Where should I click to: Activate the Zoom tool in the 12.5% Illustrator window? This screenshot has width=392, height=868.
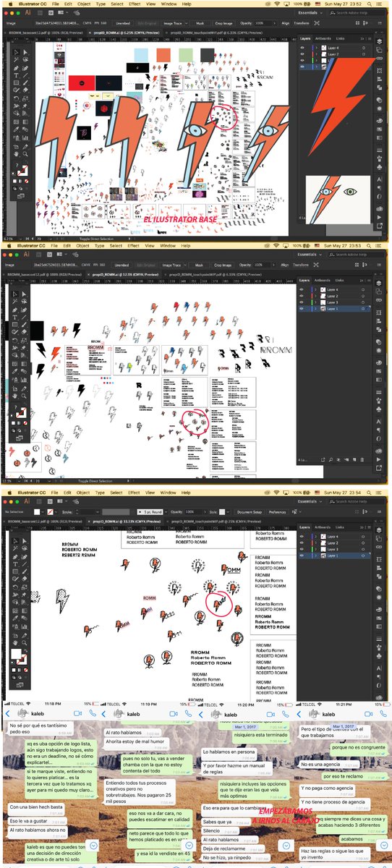pyautogui.click(x=24, y=396)
